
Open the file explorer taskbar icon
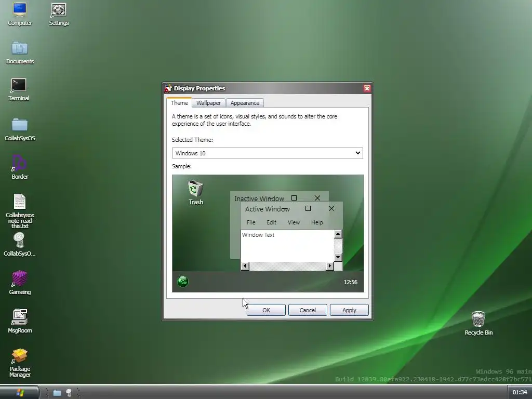coord(57,393)
